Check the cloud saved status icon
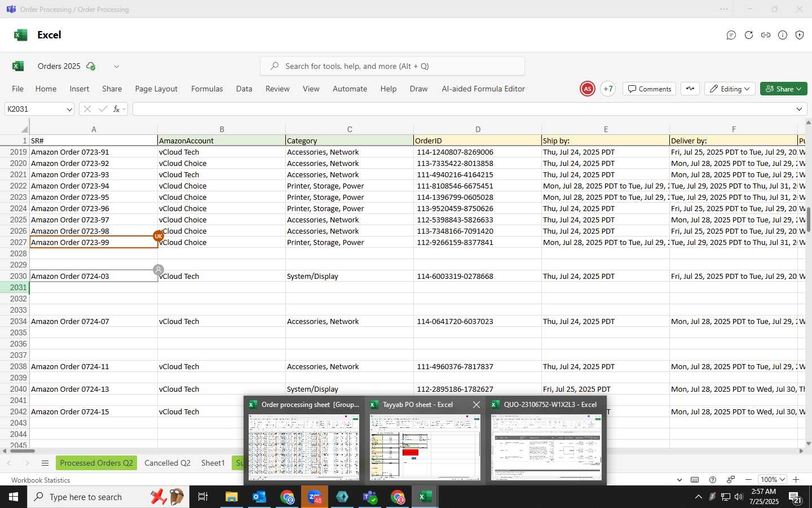Viewport: 812px width, 508px height. 91,66
